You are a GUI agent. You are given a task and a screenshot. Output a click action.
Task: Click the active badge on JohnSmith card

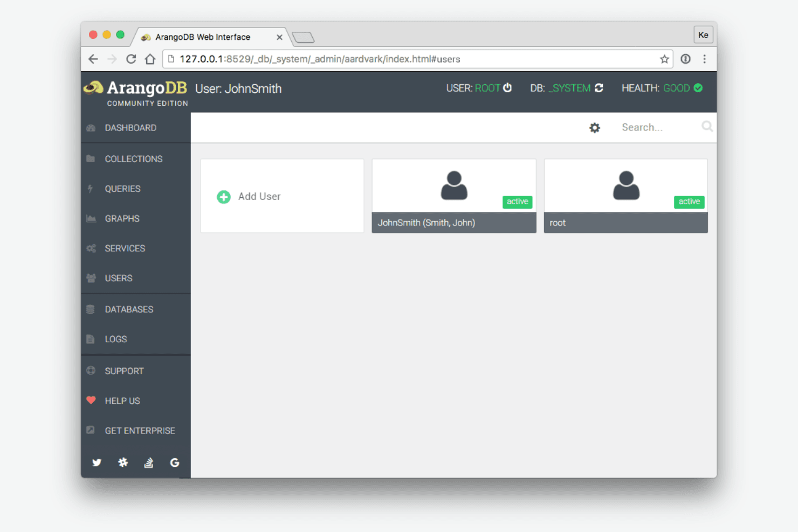coord(518,202)
